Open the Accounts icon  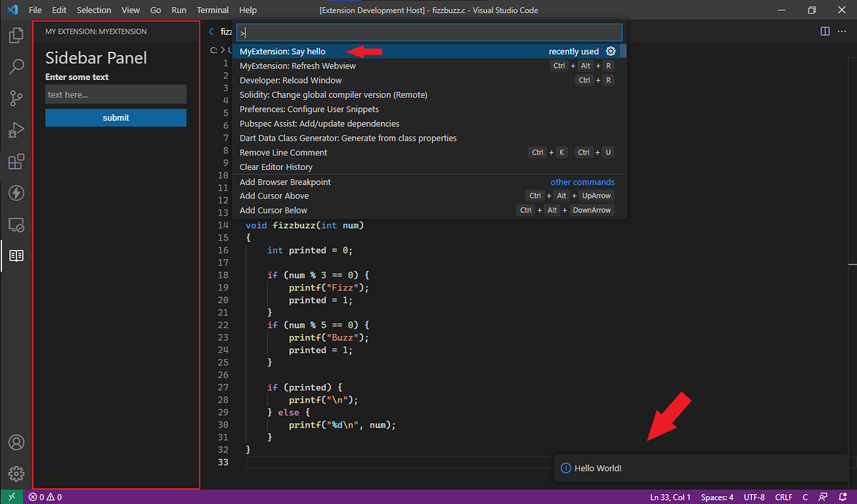(16, 443)
